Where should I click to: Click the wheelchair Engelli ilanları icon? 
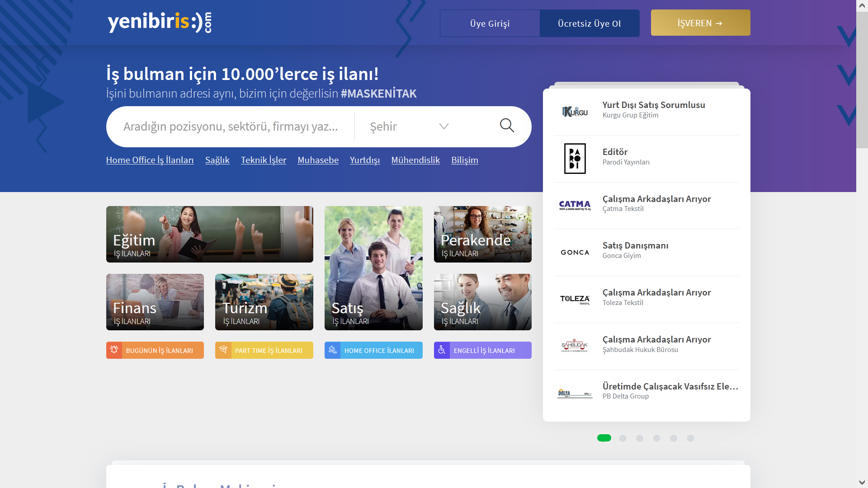point(442,350)
